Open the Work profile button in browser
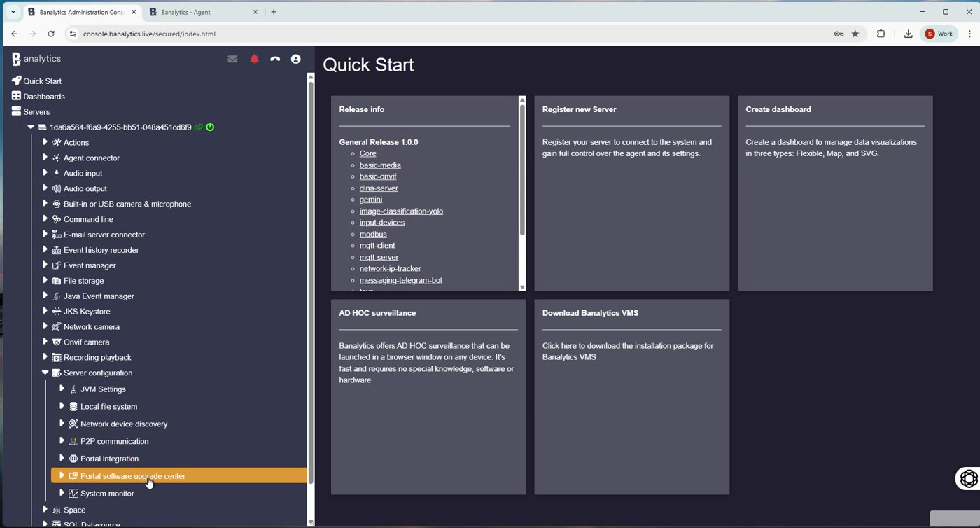This screenshot has width=980, height=528. [x=939, y=34]
